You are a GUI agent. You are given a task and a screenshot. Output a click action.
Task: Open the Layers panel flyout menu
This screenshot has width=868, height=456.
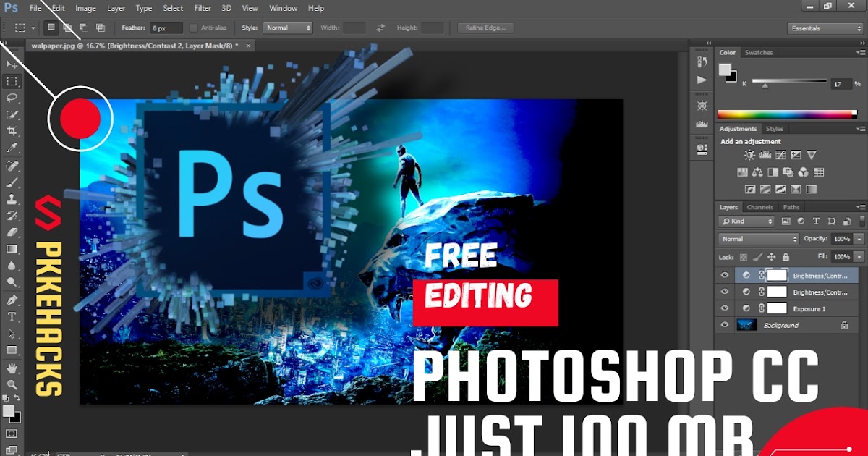(860, 208)
